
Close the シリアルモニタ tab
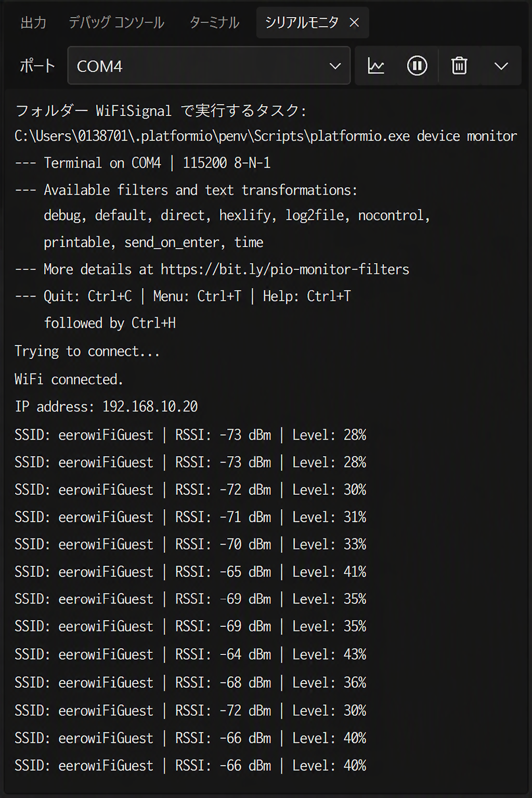coord(354,22)
